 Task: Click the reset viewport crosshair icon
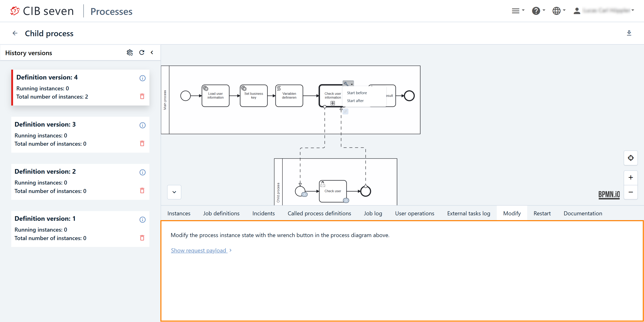[x=631, y=158]
